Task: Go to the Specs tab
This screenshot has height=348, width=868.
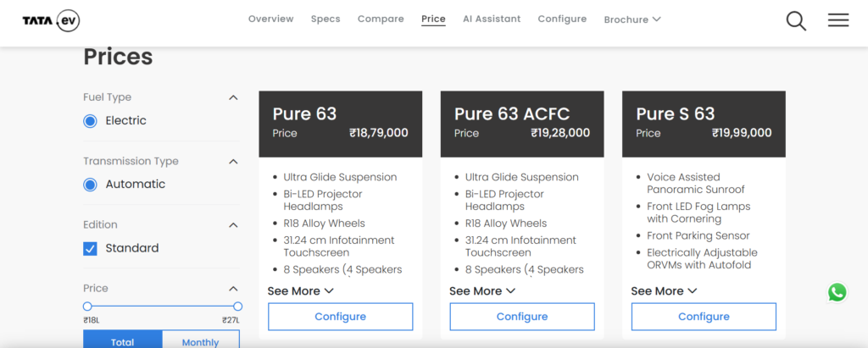Action: click(x=325, y=19)
